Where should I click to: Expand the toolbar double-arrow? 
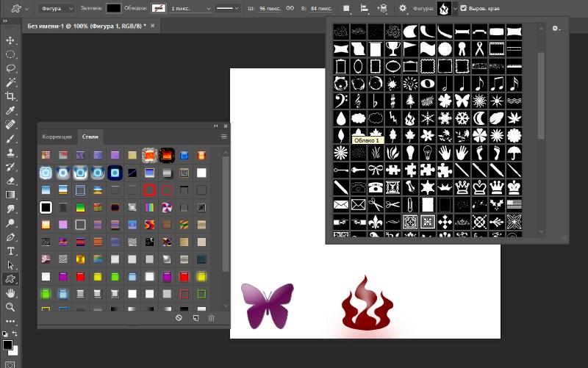[5, 21]
